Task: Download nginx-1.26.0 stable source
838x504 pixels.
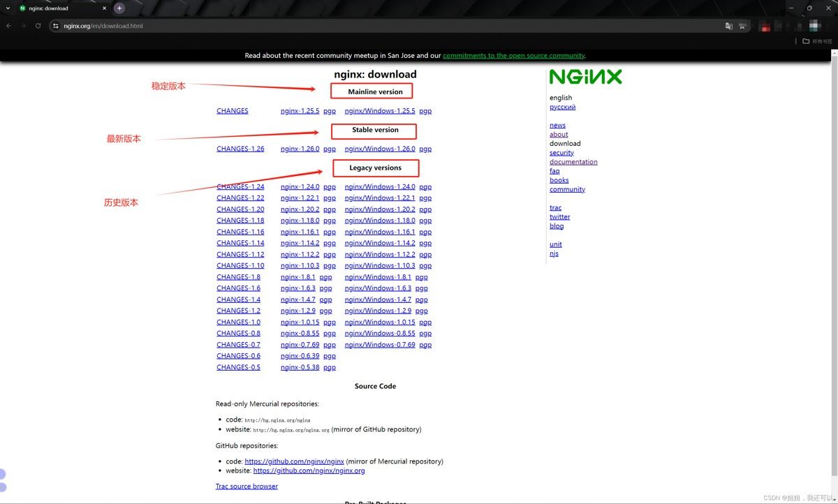Action: pyautogui.click(x=300, y=149)
